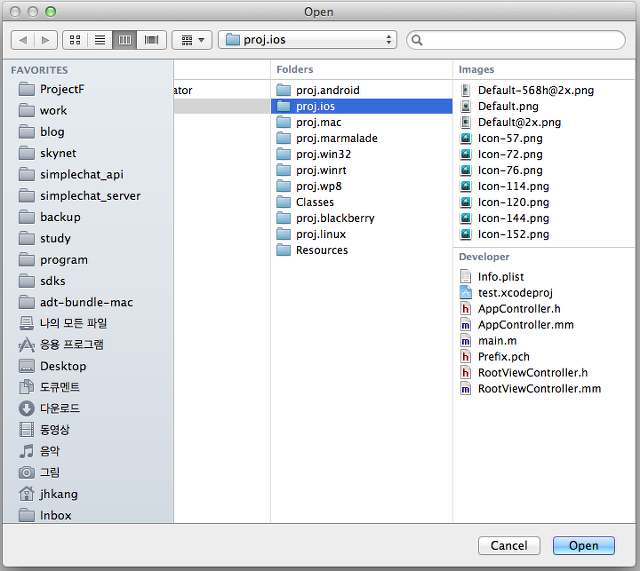The image size is (640, 571).
Task: Click the 나의 모든 파일 icon
Action: coord(27,323)
